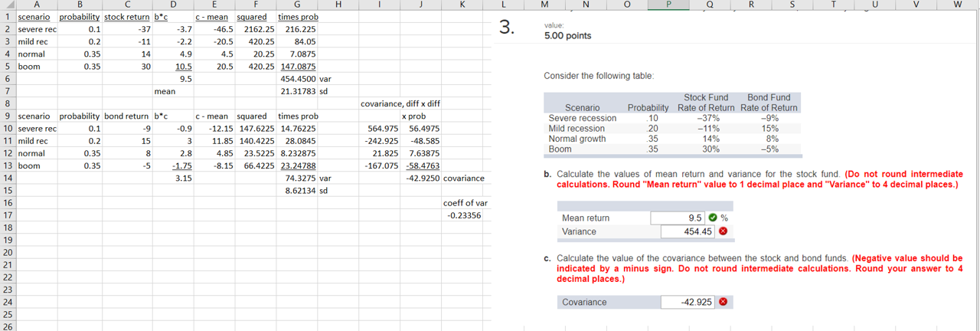Click cell containing 11.85
Image resolution: width=980 pixels, height=331 pixels.
[x=215, y=141]
